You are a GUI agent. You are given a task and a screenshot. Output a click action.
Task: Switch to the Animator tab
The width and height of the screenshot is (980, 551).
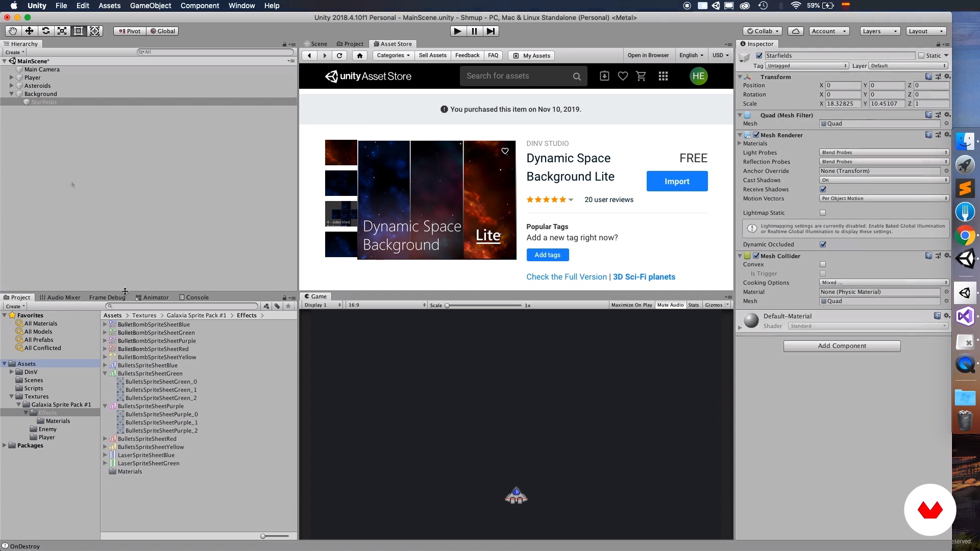click(152, 297)
